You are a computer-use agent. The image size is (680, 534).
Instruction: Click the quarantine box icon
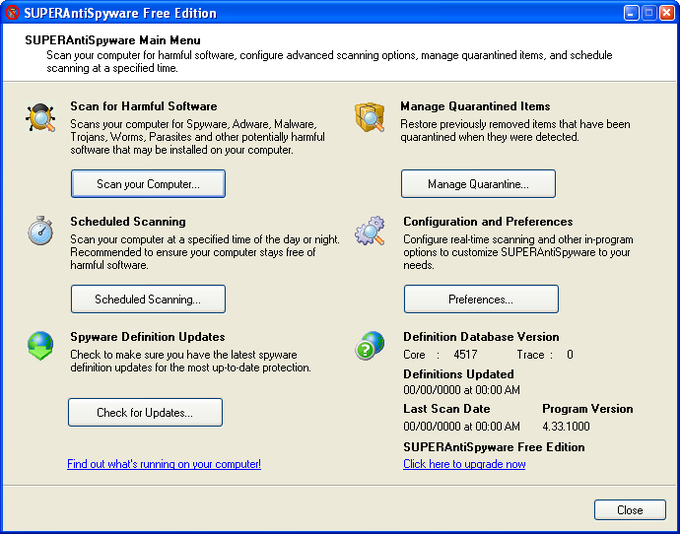pos(370,117)
